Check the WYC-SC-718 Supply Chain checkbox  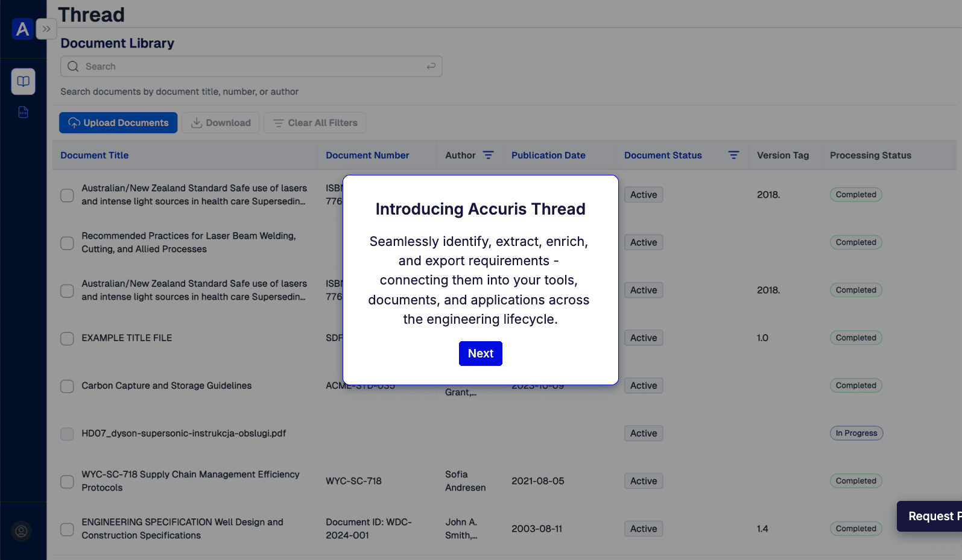pos(67,482)
